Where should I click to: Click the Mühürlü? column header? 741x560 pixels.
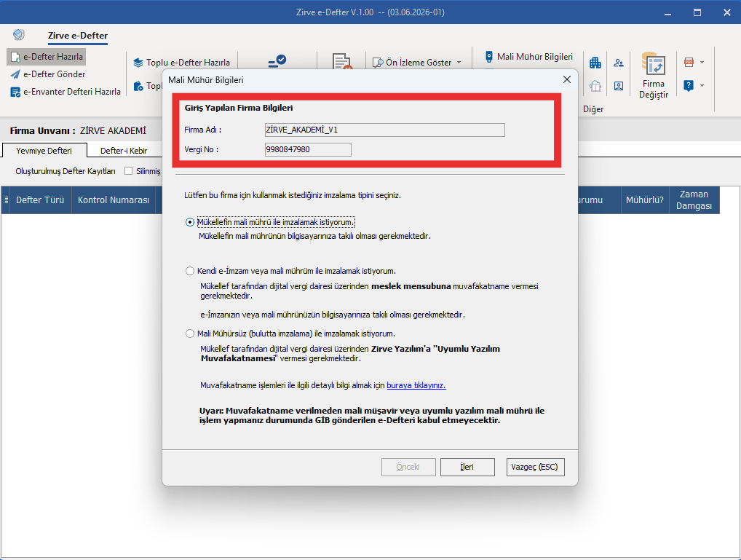click(x=645, y=200)
